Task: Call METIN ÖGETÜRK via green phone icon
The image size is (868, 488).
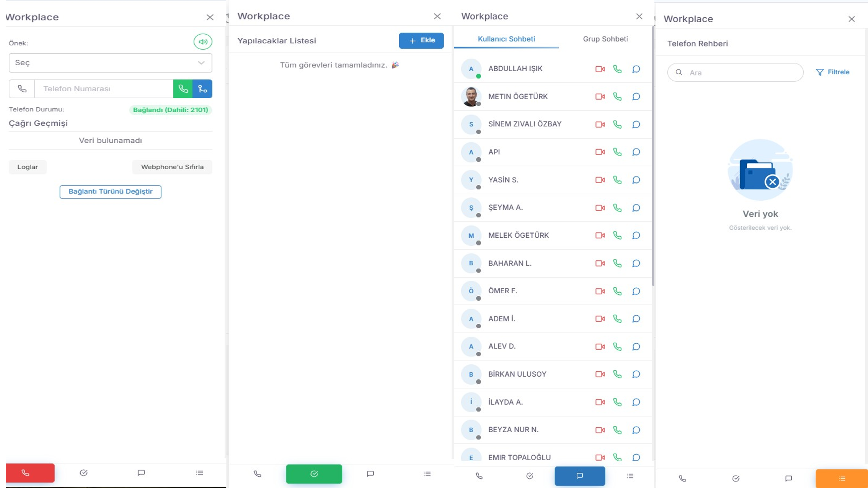Action: click(x=617, y=96)
